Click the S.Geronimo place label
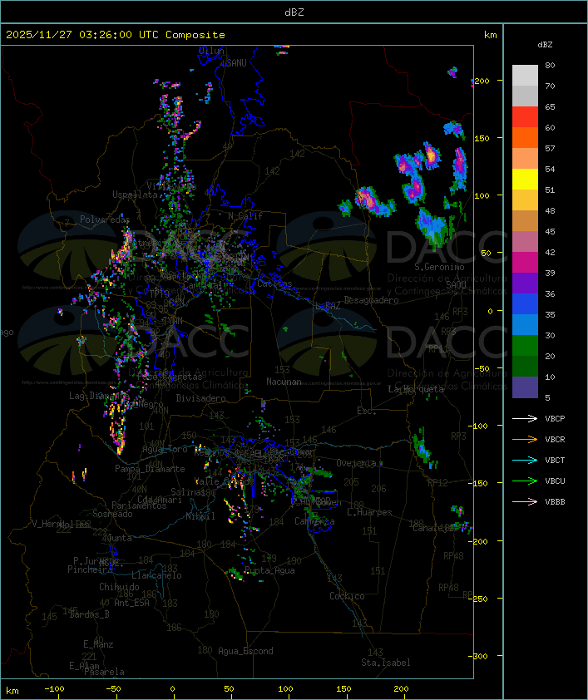 pyautogui.click(x=439, y=267)
